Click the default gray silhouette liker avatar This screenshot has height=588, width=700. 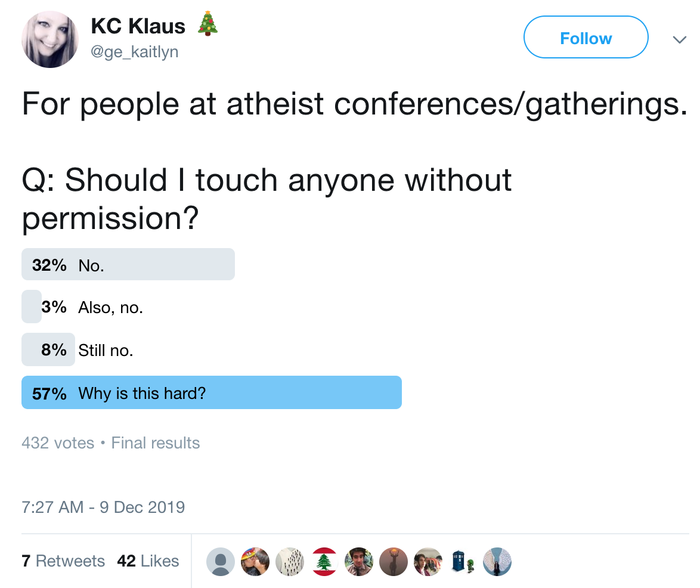[221, 561]
